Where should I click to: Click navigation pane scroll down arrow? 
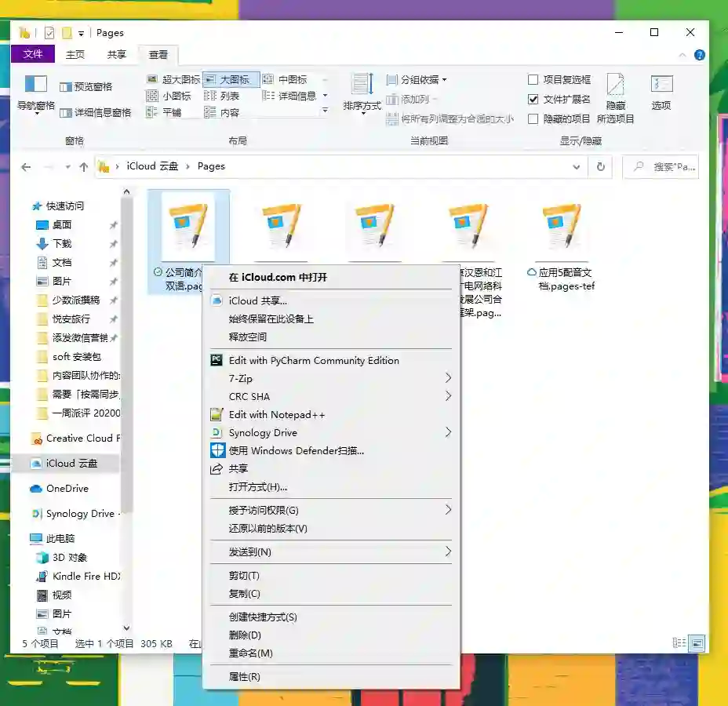[126, 628]
